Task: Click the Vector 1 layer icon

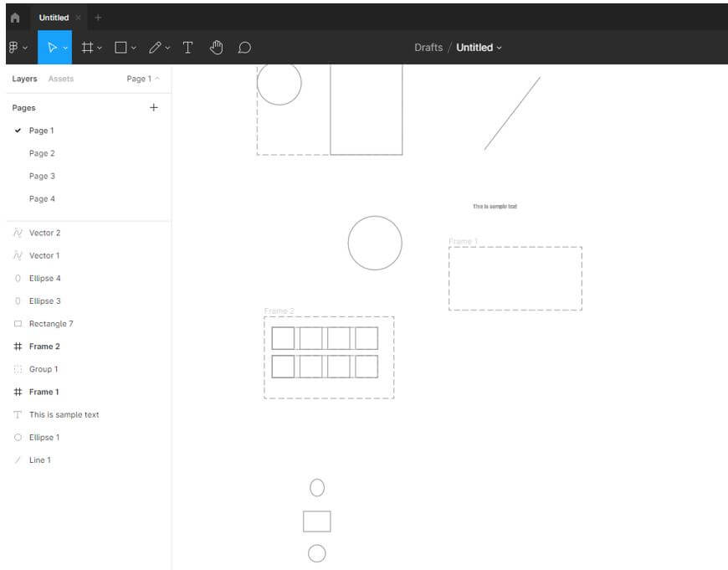Action: [18, 255]
